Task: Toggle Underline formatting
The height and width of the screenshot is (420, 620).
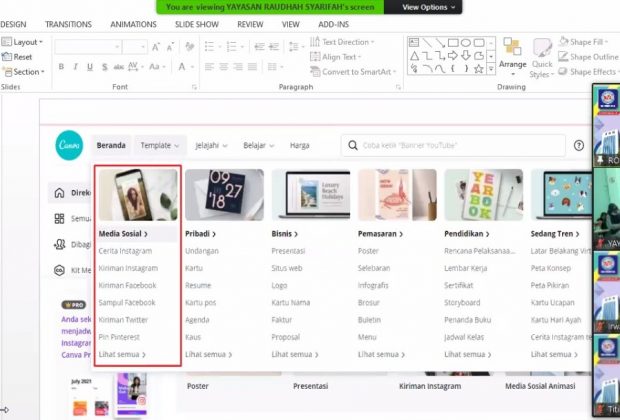Action: tap(90, 67)
